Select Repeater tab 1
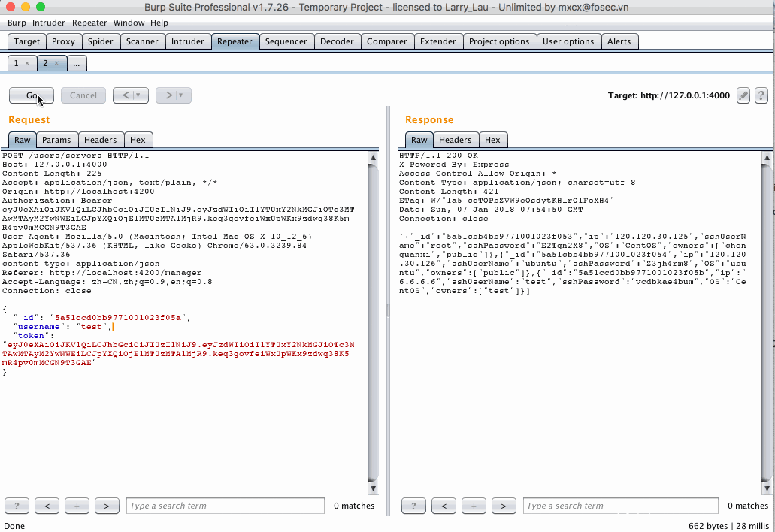 (17, 63)
